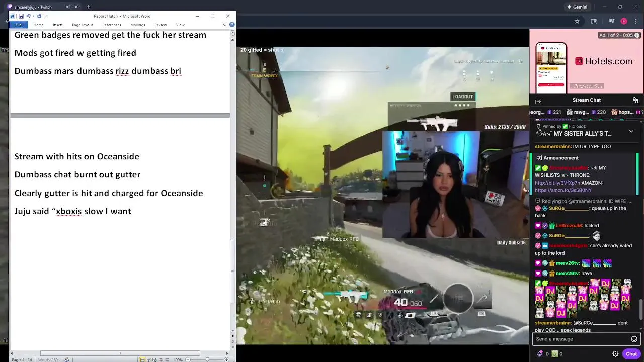Click the Bits balance icon
The image size is (644, 362).
(540, 354)
